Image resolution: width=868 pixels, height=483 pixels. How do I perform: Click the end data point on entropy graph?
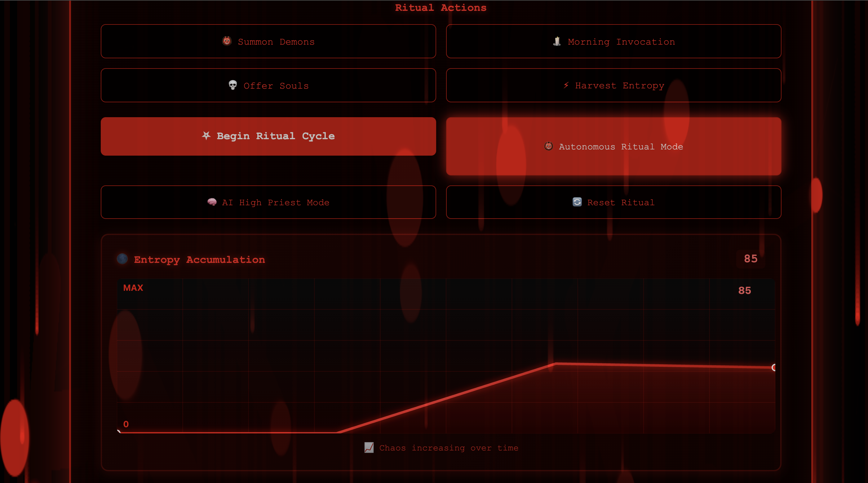click(774, 367)
